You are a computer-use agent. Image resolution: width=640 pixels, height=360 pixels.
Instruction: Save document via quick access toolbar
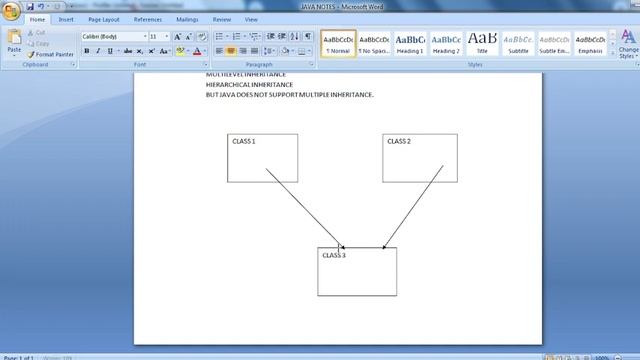pyautogui.click(x=30, y=7)
